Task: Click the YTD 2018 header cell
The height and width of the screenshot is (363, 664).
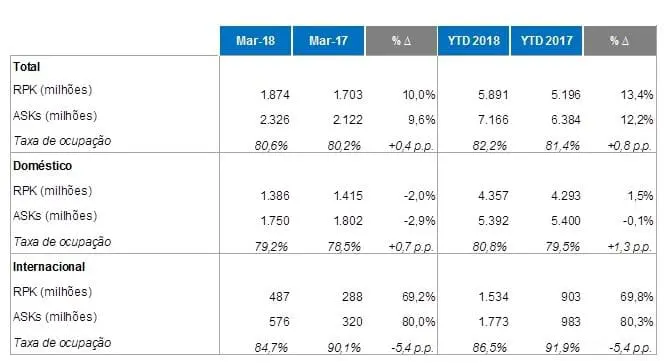Action: 473,41
